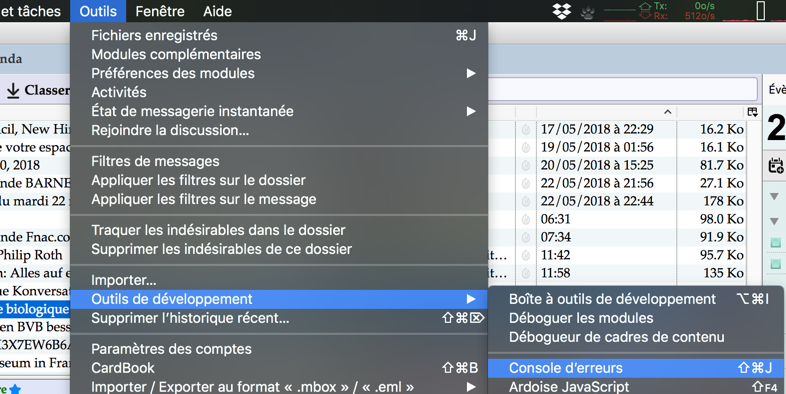This screenshot has width=786, height=394.
Task: Toggle the lower green calendar checkbox
Action: click(775, 264)
